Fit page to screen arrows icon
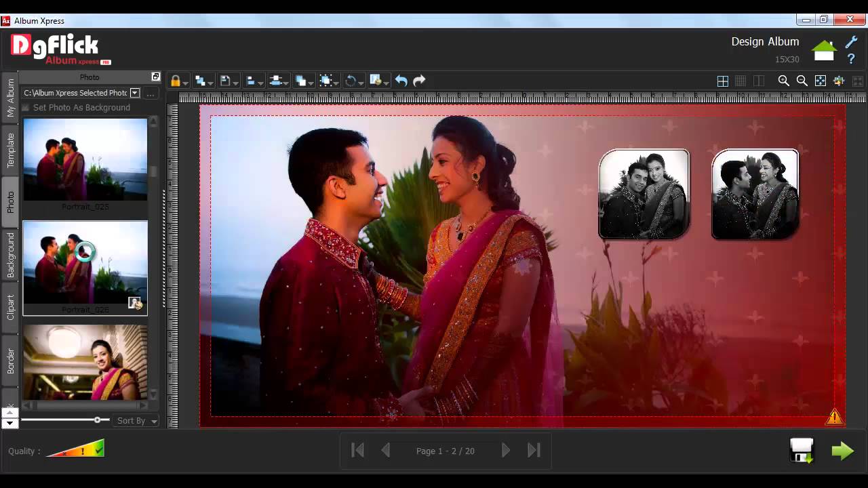 [821, 81]
